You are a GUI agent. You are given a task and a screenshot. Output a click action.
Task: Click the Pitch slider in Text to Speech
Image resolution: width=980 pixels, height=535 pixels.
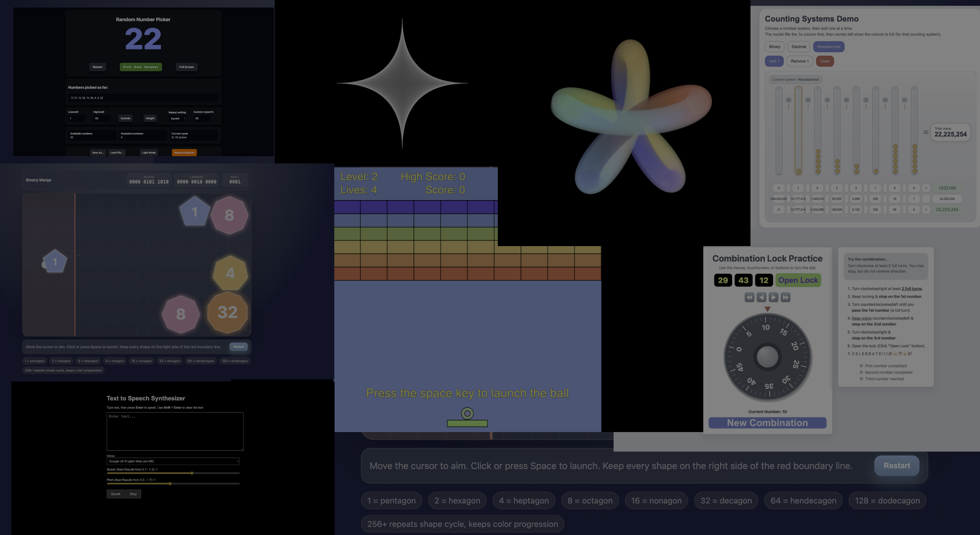[x=173, y=484]
